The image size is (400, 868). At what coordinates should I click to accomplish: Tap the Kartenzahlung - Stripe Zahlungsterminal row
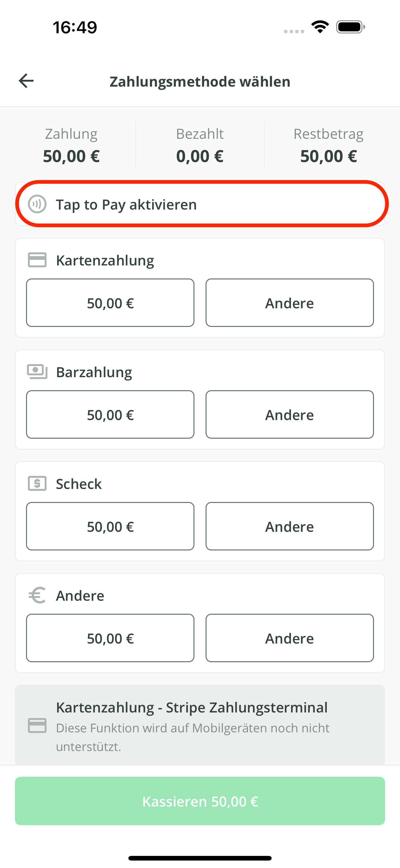pyautogui.click(x=200, y=725)
